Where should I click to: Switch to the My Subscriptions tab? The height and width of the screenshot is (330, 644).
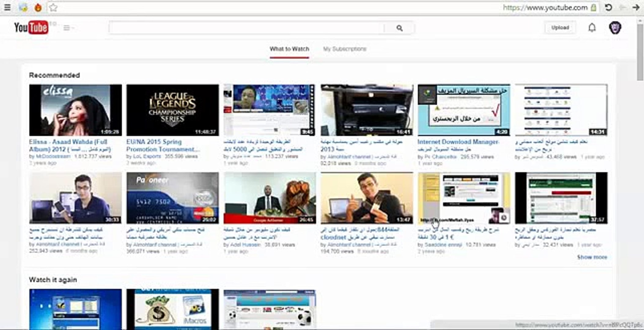point(345,49)
